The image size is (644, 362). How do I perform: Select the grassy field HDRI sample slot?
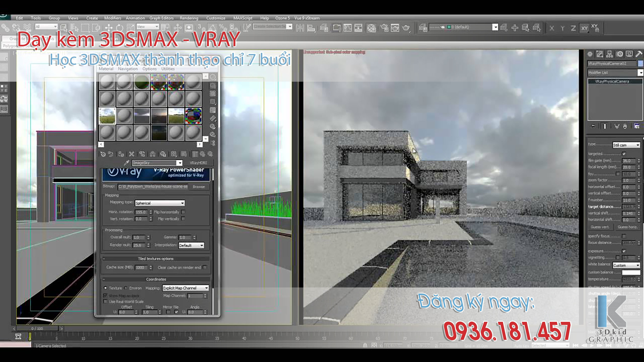(x=107, y=116)
